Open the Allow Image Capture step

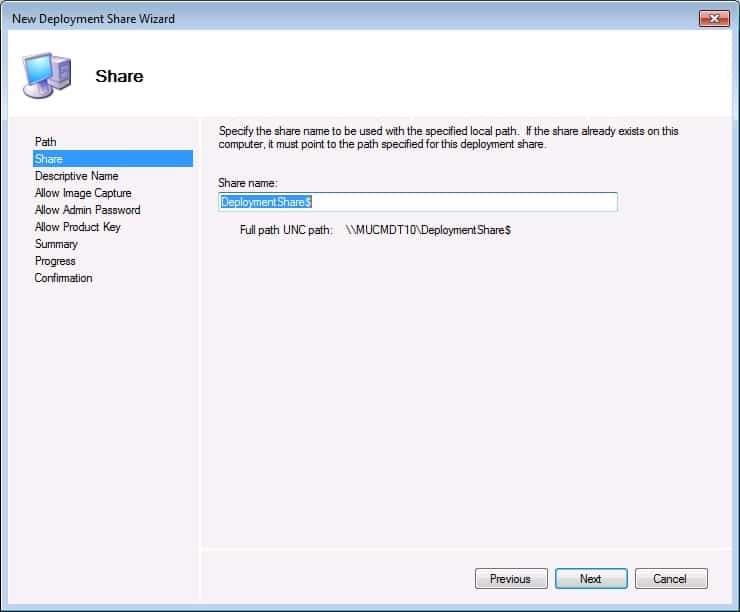(83, 193)
